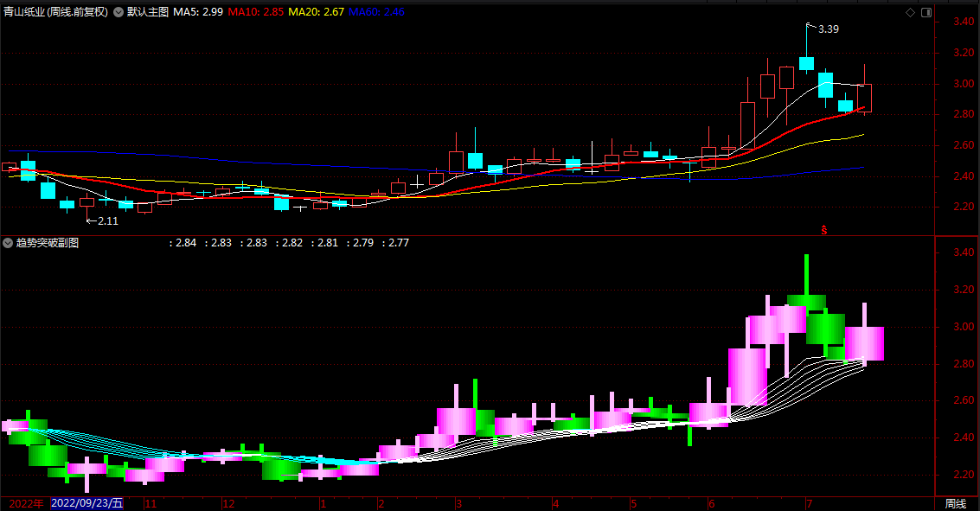Screen dimensions: 980x511
Task: Click the sub-chart value 2.77
Action: [x=399, y=243]
